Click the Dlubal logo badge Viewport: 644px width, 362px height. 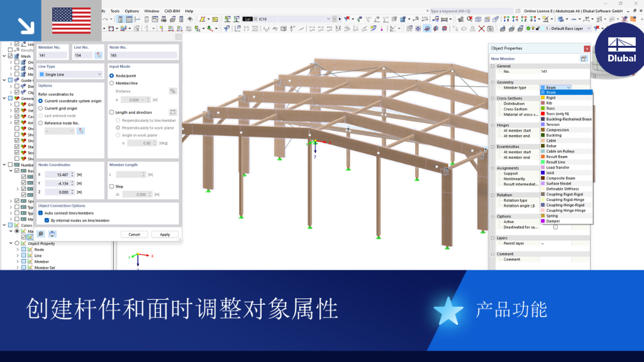click(621, 50)
